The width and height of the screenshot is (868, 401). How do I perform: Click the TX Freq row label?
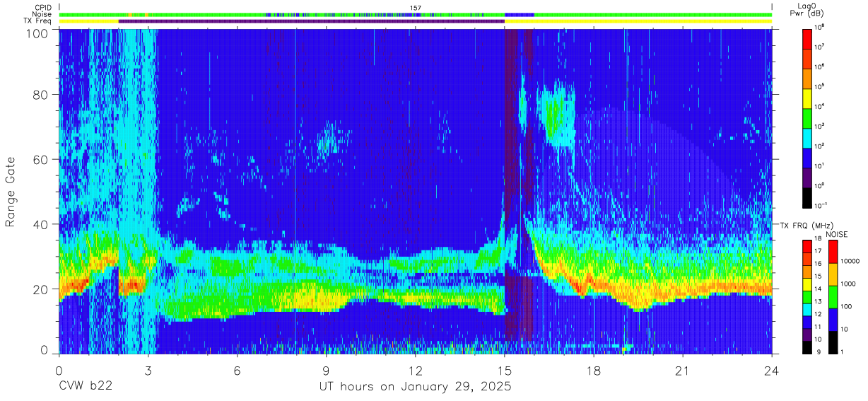38,21
